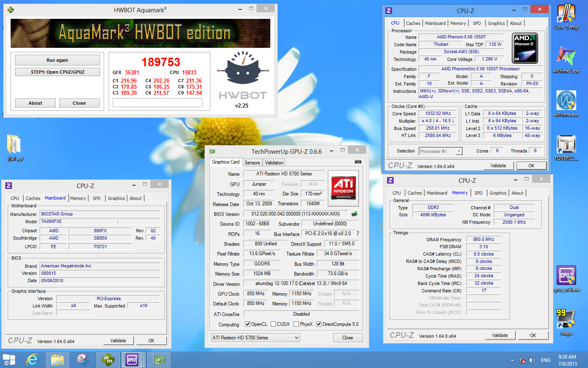Open About tab in top CPU-Z window

[516, 23]
